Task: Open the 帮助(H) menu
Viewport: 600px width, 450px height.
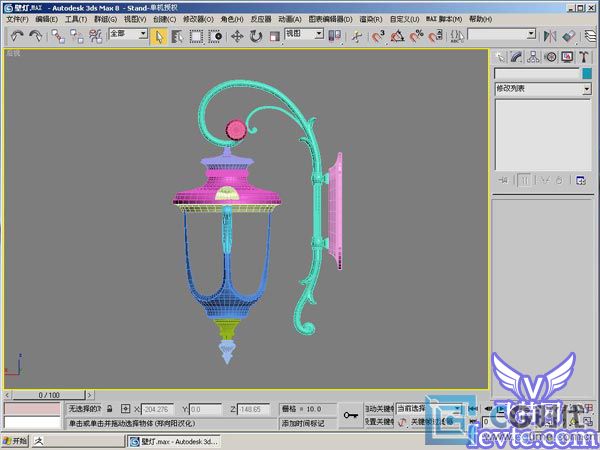Action: 481,19
